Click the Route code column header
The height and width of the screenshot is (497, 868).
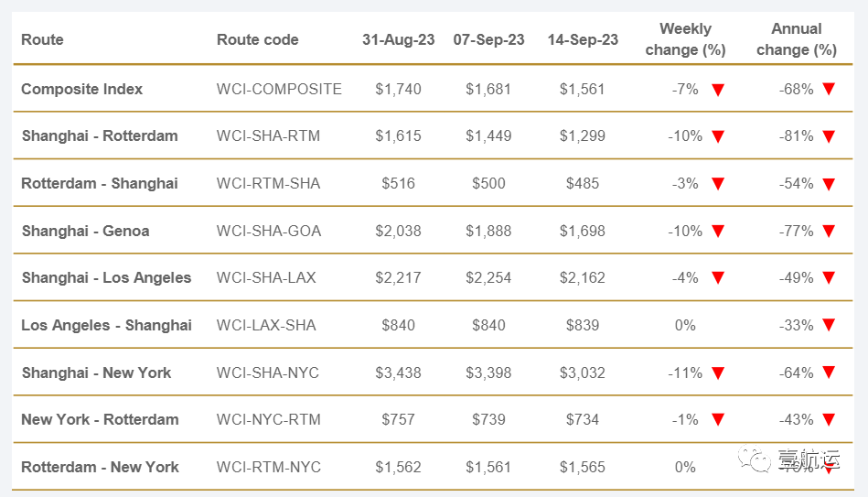click(257, 40)
